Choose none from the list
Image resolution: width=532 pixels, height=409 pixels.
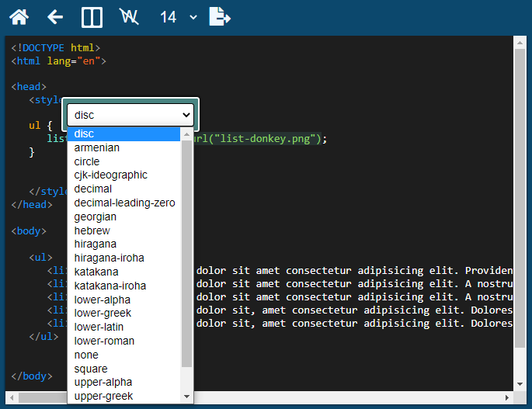pos(123,355)
